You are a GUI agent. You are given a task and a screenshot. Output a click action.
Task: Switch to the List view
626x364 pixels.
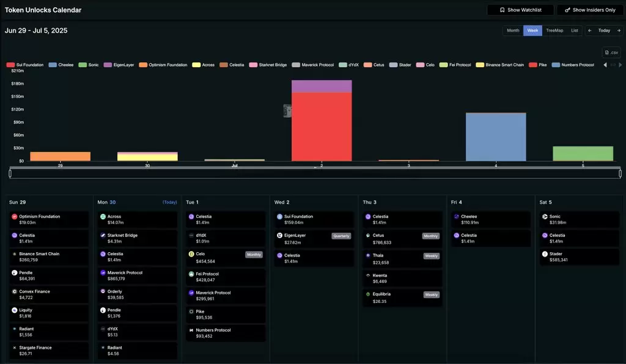575,31
